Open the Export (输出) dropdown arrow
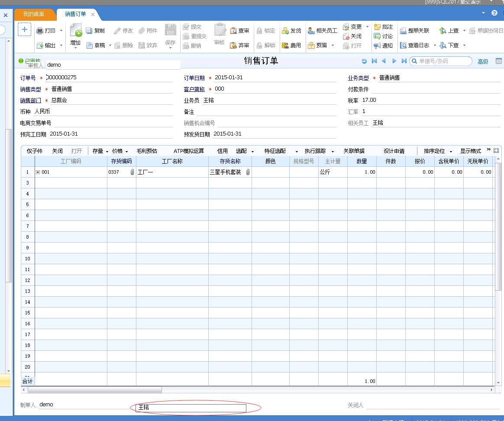This screenshot has height=421, width=504. (61, 45)
